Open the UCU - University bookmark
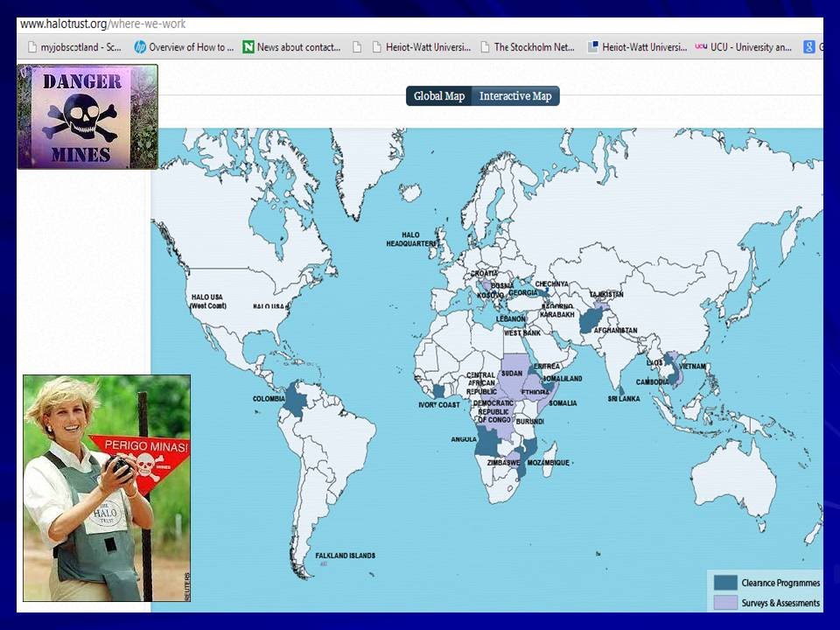This screenshot has height=630, width=840. (x=743, y=47)
